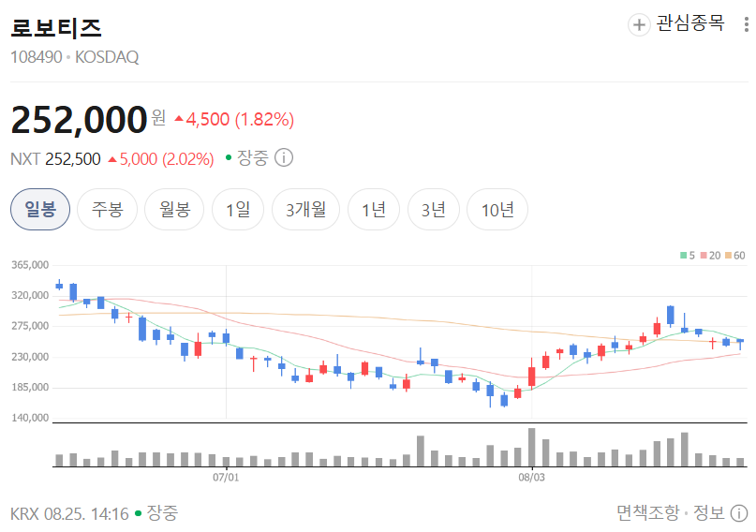Show the 3년 chart range
This screenshot has width=756, height=532.
coord(434,209)
